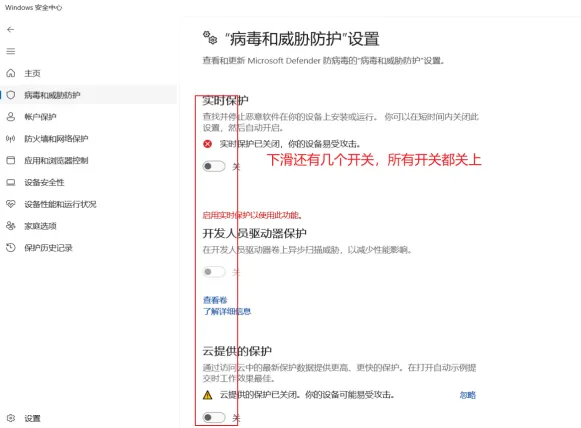581x428 pixels.
Task: Click the person icon for 帐户保护
Action: coord(11,117)
